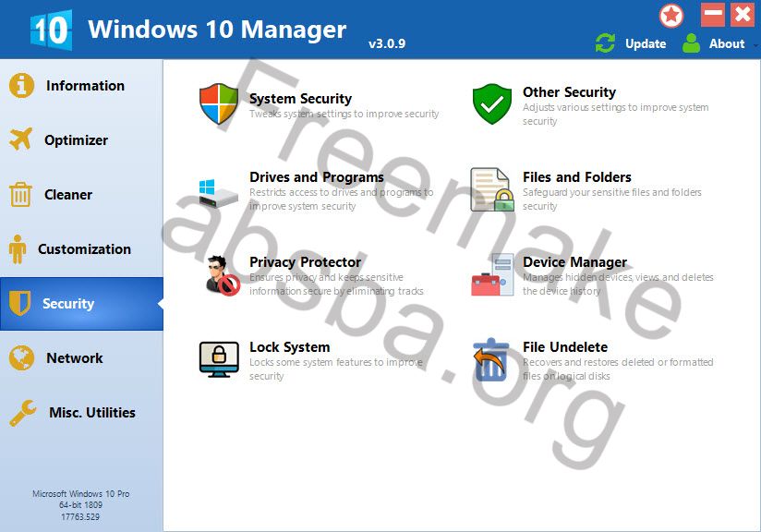761x532 pixels.
Task: Open Device Manager via toolbox icon
Action: (x=492, y=275)
